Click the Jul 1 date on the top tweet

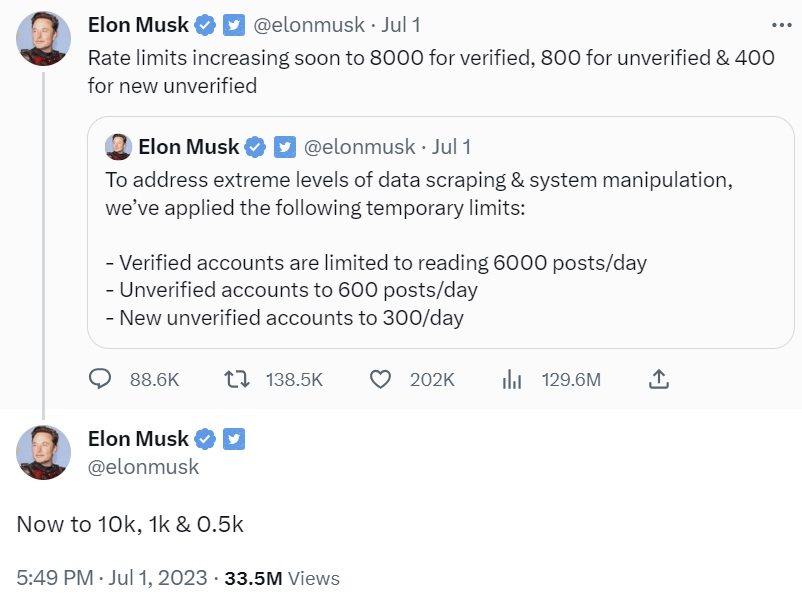pos(400,25)
